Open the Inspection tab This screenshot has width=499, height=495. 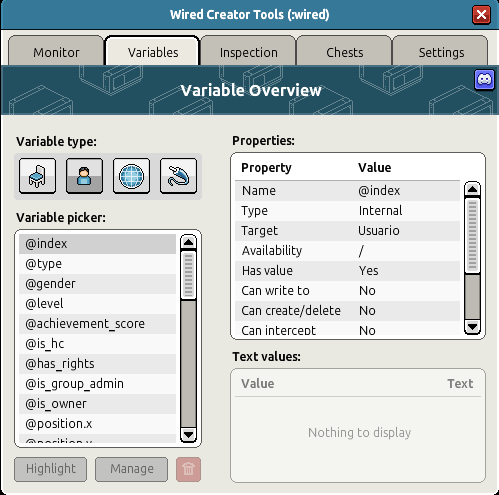(x=248, y=51)
